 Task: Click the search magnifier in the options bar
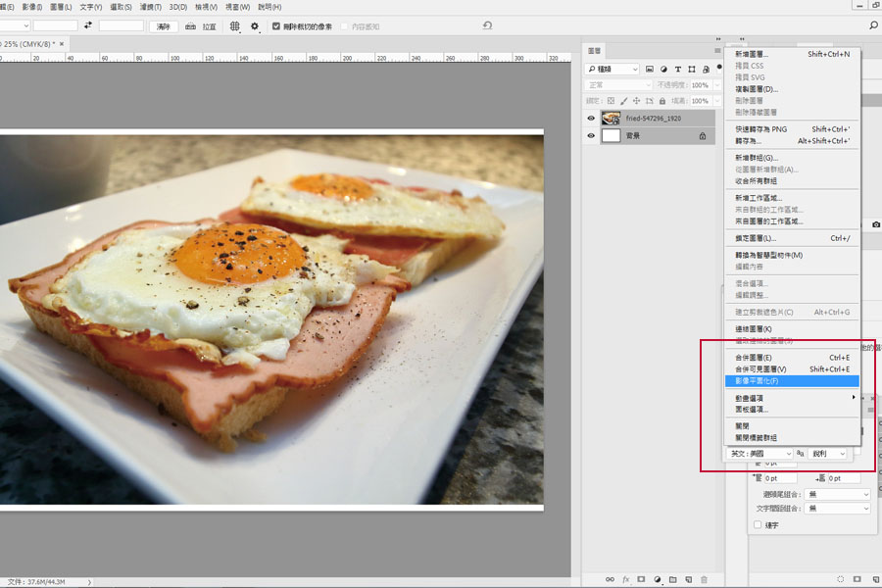(x=873, y=25)
